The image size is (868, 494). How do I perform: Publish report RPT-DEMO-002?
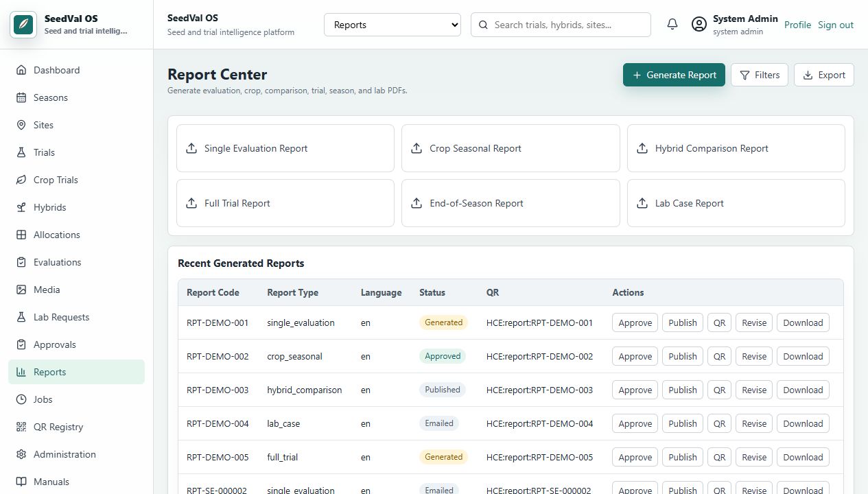[x=683, y=356]
